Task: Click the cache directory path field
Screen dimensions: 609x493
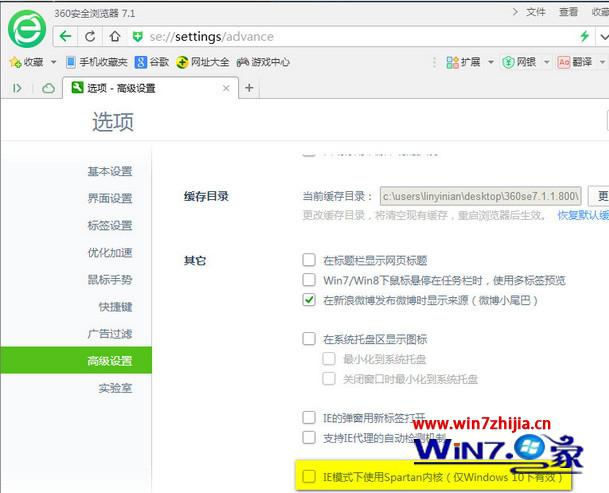Action: click(x=480, y=196)
